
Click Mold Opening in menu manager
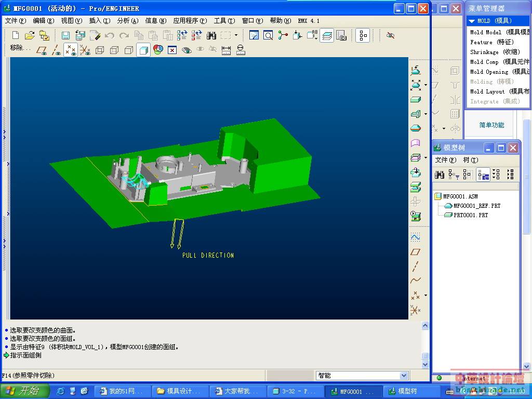tap(489, 72)
